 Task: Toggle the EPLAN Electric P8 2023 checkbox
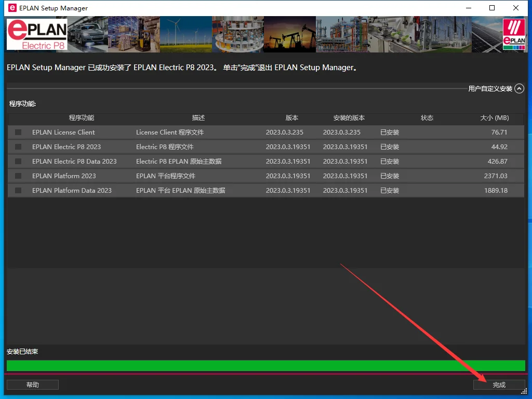pyautogui.click(x=18, y=147)
